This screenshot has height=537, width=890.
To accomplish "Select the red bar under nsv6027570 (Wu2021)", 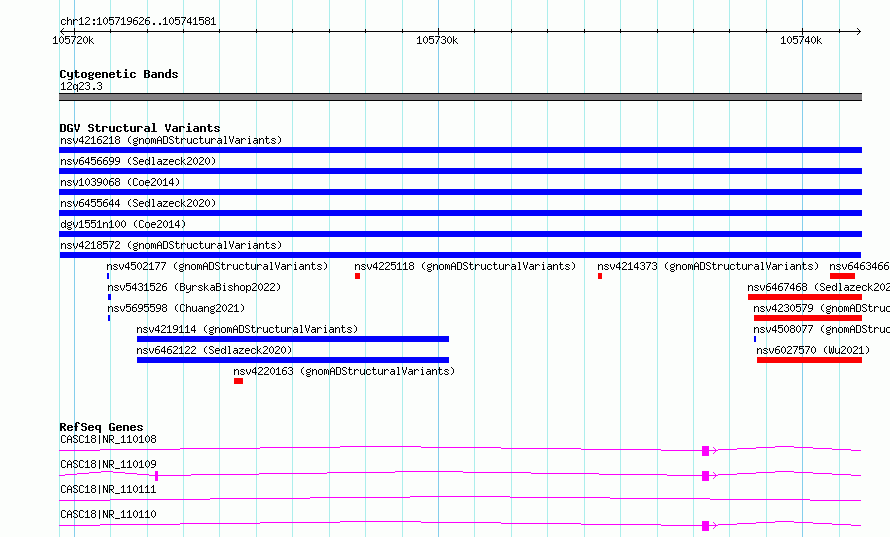I will click(x=809, y=360).
